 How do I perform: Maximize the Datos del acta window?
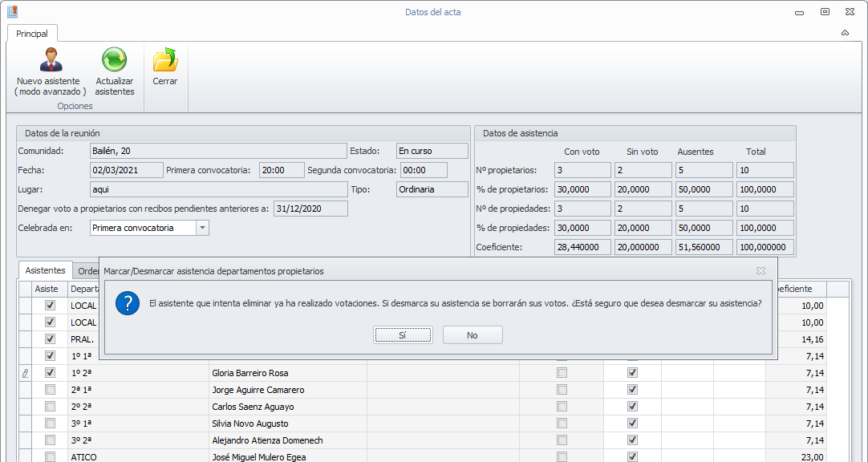tap(824, 12)
